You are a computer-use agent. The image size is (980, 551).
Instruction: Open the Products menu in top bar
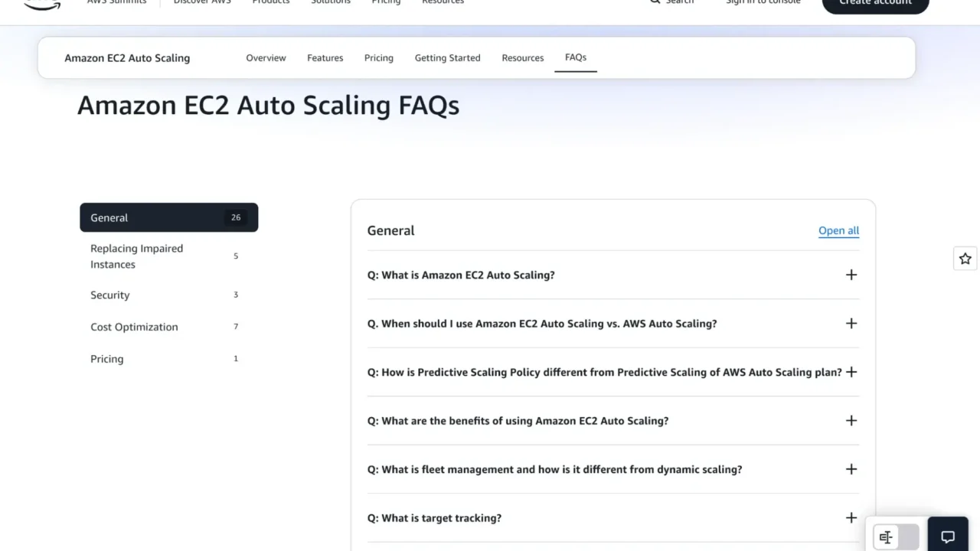coord(271,2)
